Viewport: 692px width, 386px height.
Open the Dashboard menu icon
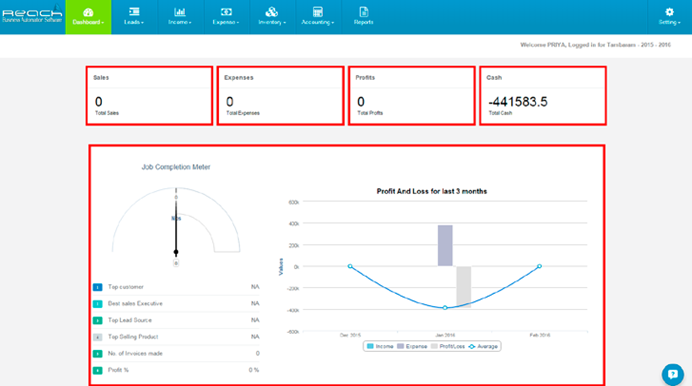[88, 12]
